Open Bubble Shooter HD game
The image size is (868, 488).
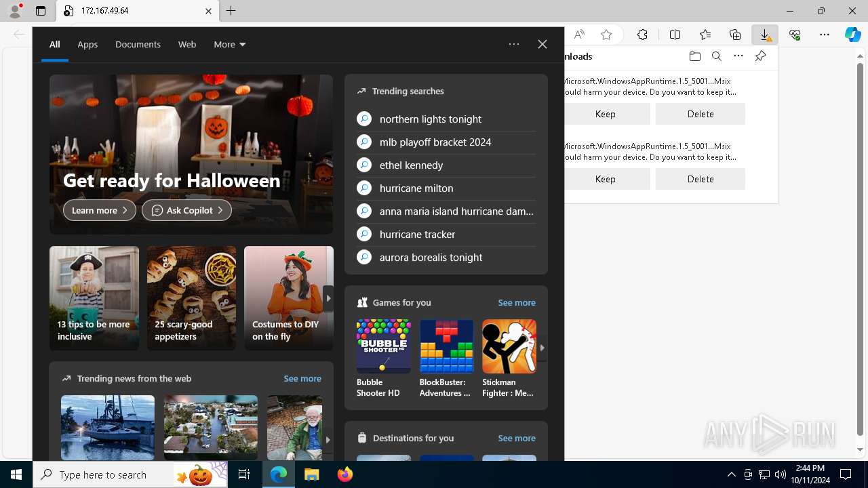pos(384,359)
